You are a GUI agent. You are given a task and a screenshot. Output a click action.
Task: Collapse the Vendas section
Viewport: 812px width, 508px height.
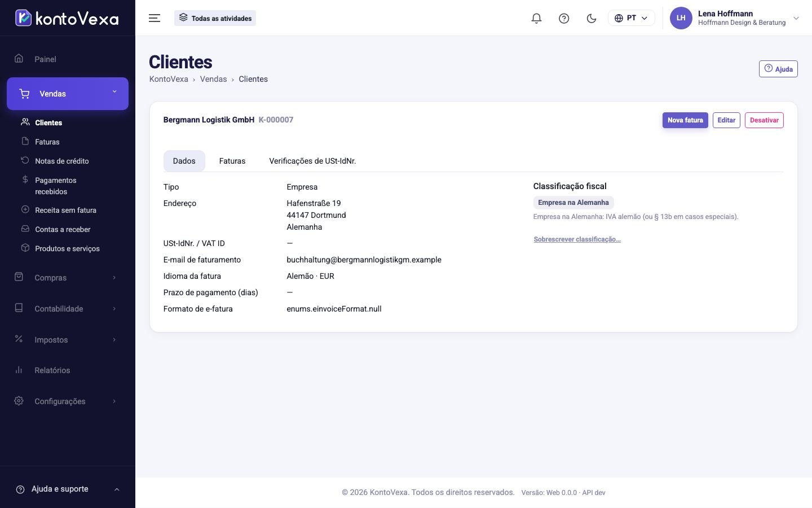point(68,94)
